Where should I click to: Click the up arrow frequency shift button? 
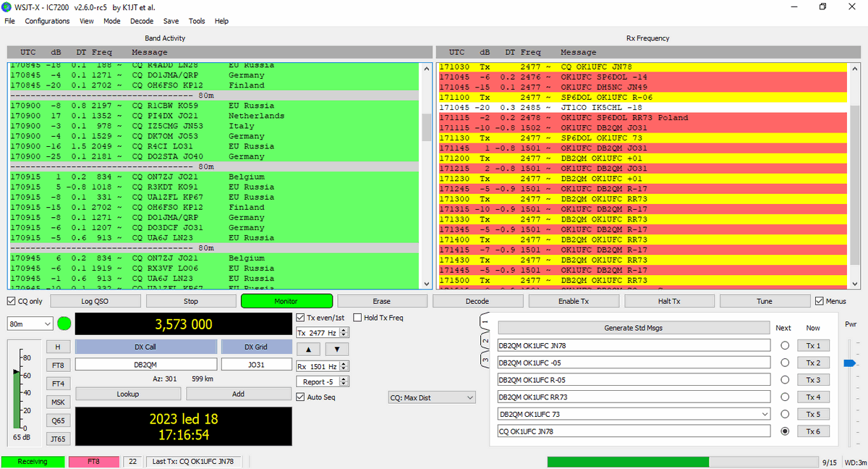click(x=308, y=349)
